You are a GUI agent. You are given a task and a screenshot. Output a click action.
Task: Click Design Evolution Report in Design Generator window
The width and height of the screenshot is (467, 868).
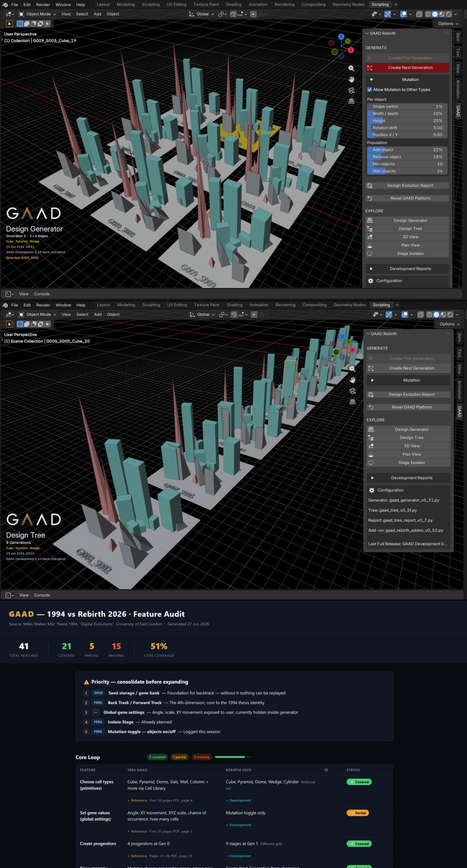408,185
